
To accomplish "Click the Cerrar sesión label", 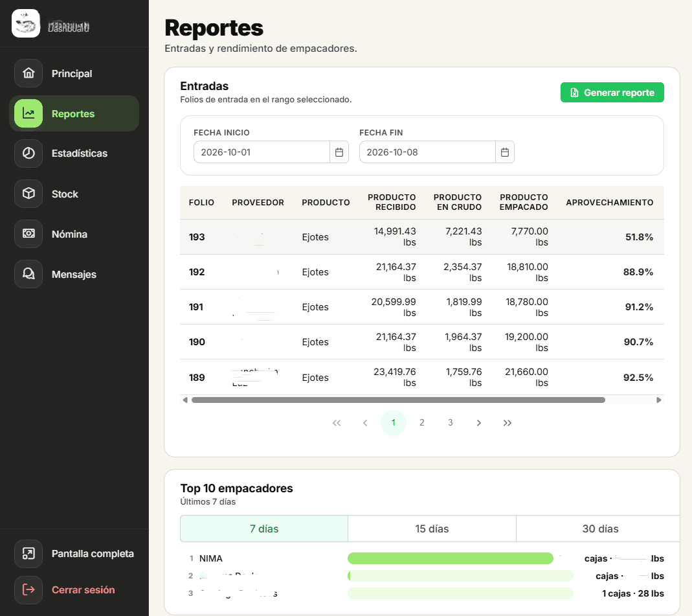I will 83,589.
